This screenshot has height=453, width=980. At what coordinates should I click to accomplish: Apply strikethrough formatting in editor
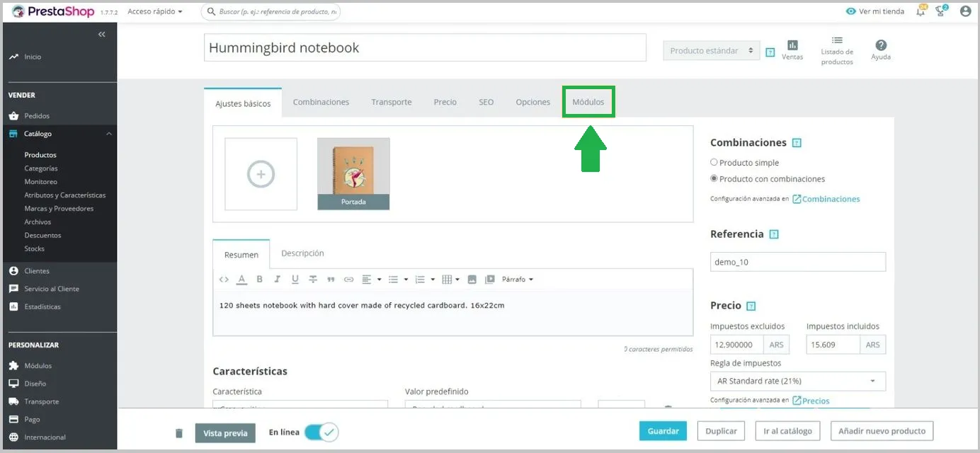(x=313, y=280)
